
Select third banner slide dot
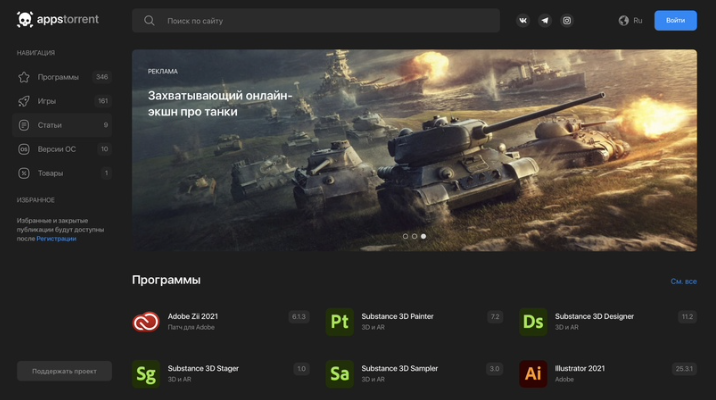coord(423,236)
